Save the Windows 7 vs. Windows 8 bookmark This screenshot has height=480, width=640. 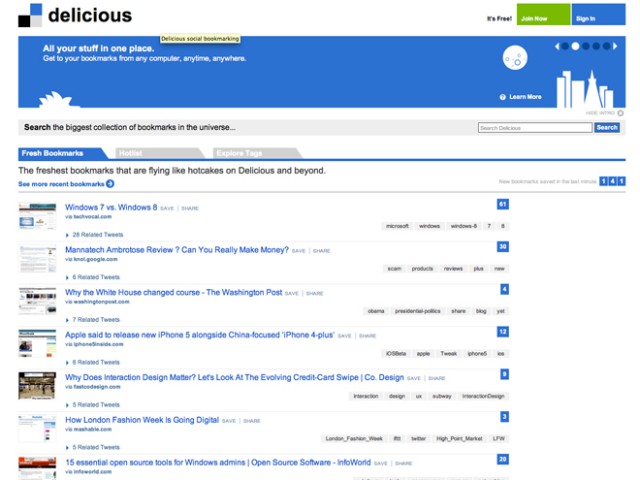[x=167, y=209]
